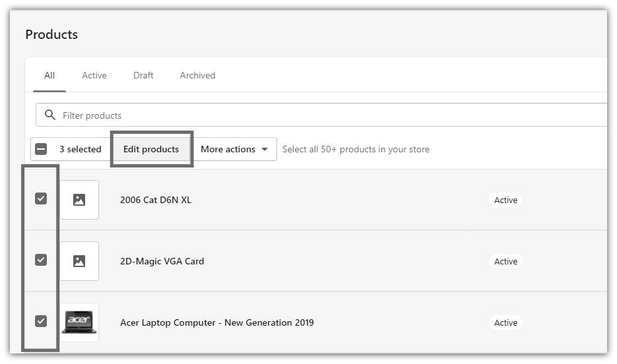Screen dimensions: 617x364
Task: Select the All tab
Action: [49, 75]
